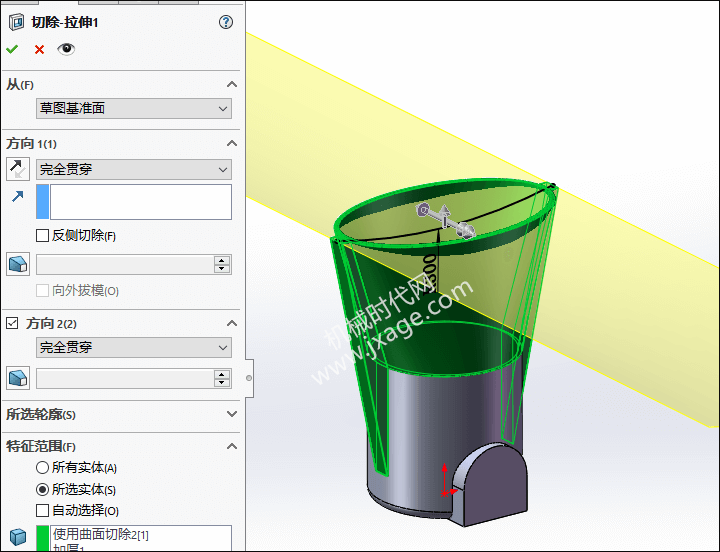Click the Direction 1 direction selection box

[140, 202]
